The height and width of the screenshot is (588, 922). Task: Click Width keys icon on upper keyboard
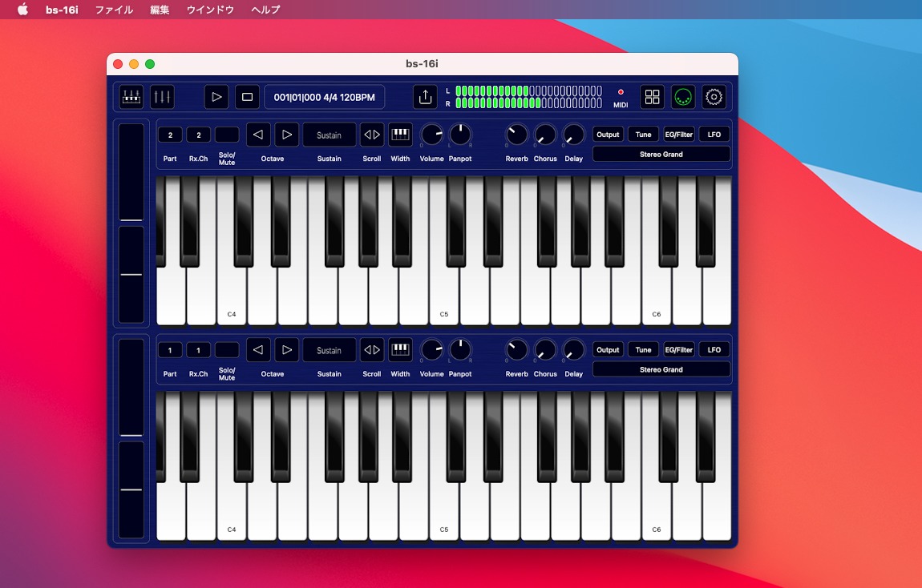pyautogui.click(x=400, y=135)
